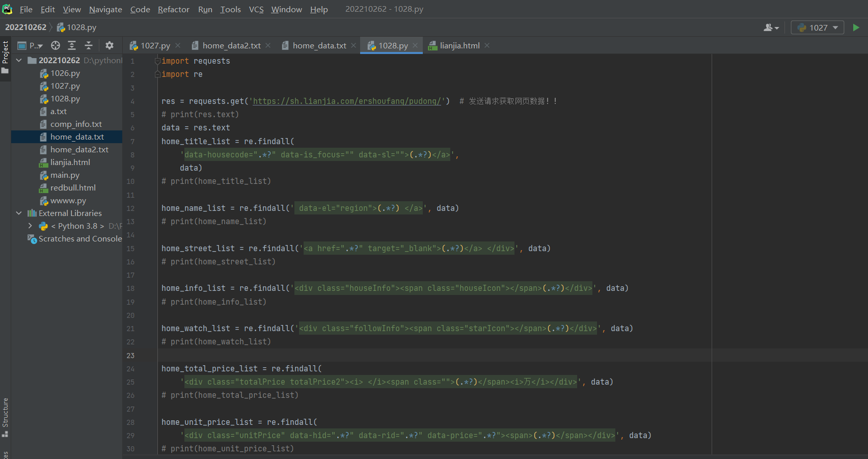The image size is (868, 459).
Task: Click the PyCharm logo icon
Action: coord(7,9)
